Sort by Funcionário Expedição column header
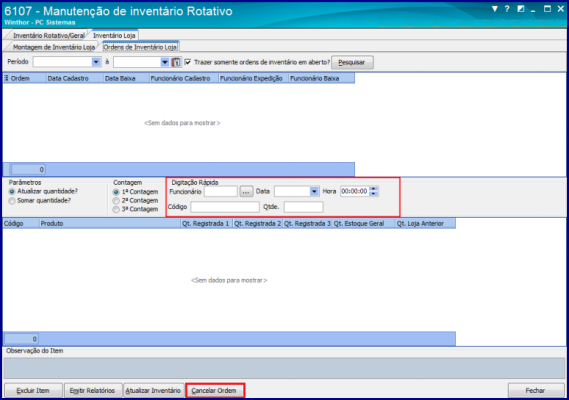Screen dimensions: 569x400 [253, 78]
